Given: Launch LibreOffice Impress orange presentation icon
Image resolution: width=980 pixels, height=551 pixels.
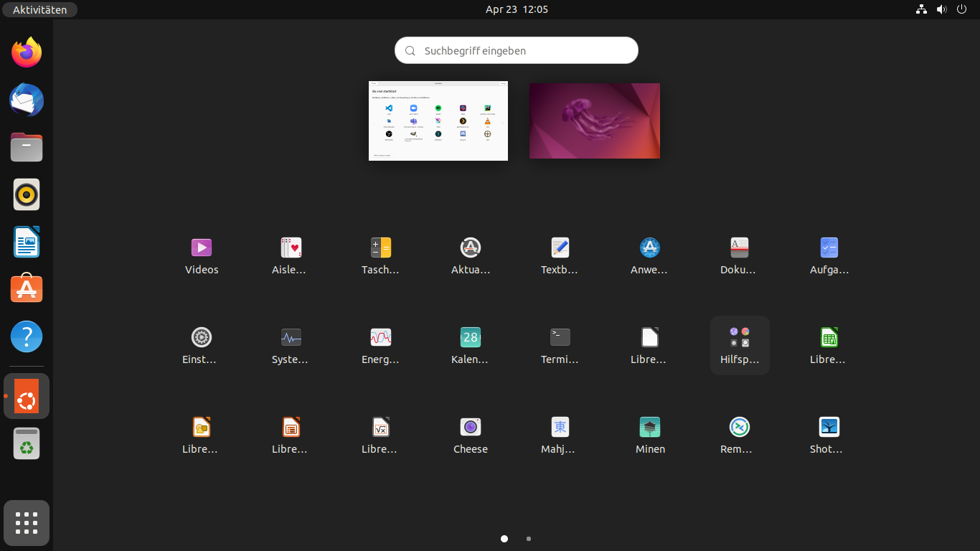Looking at the screenshot, I should pyautogui.click(x=291, y=435).
